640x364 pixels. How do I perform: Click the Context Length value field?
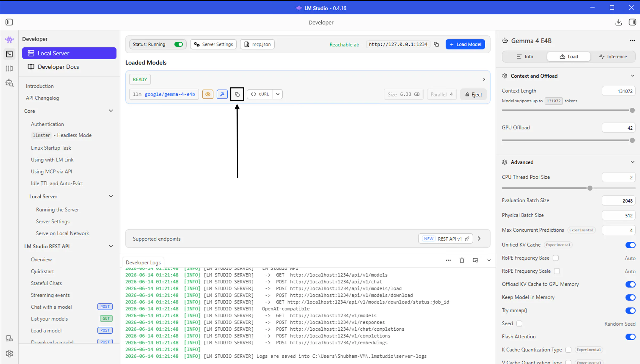(x=618, y=91)
